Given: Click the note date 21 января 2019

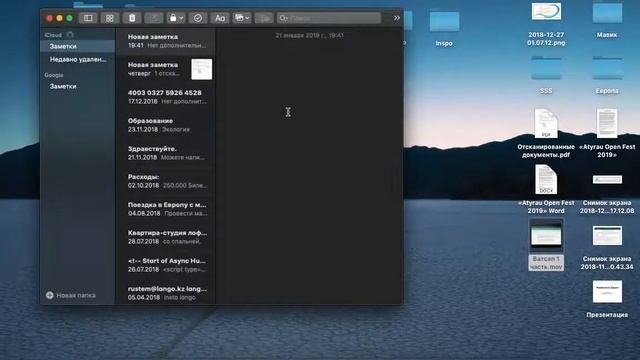Looking at the screenshot, I should 309,36.
